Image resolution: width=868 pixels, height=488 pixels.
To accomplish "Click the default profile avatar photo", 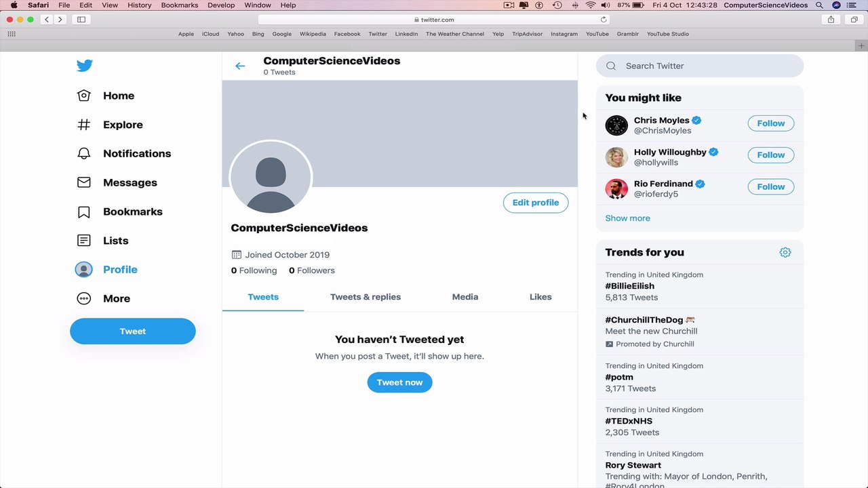I will coord(271,178).
